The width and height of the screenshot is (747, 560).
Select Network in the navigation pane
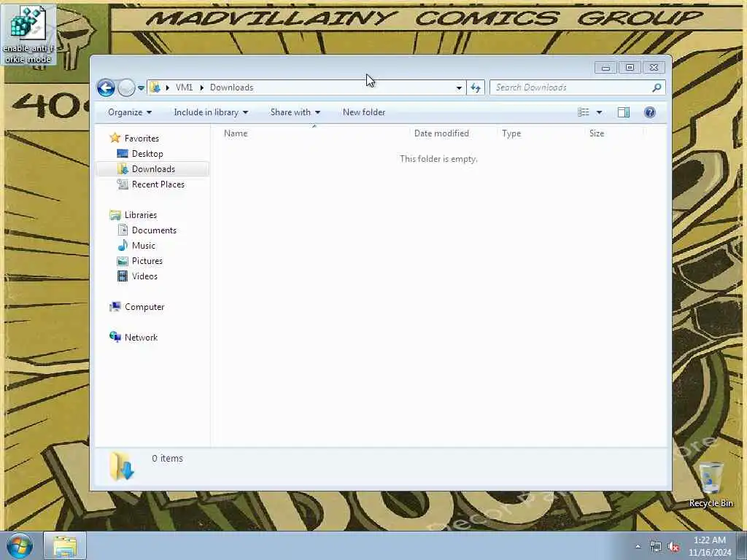coord(141,338)
